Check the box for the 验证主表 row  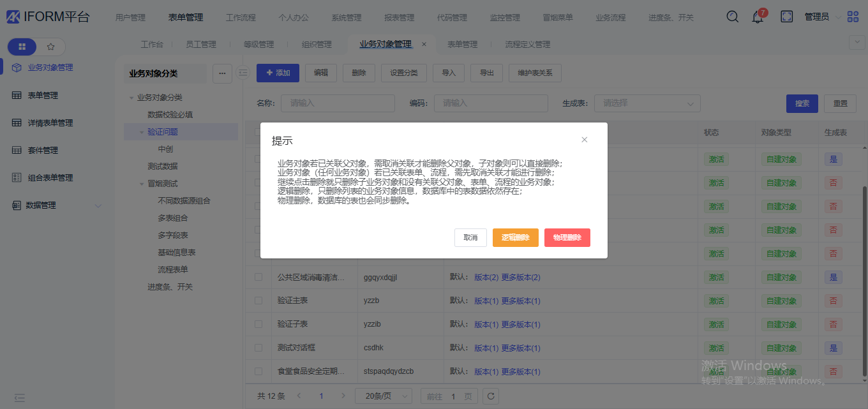(258, 301)
